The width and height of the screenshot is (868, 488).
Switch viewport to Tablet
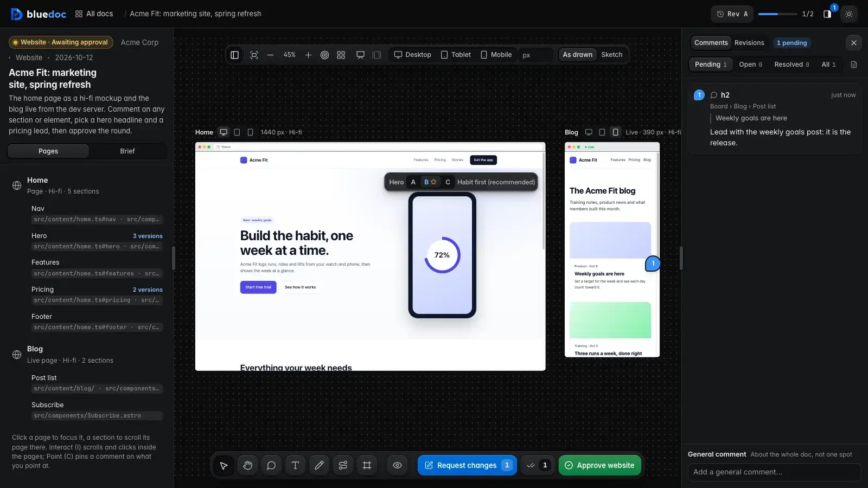pos(456,55)
